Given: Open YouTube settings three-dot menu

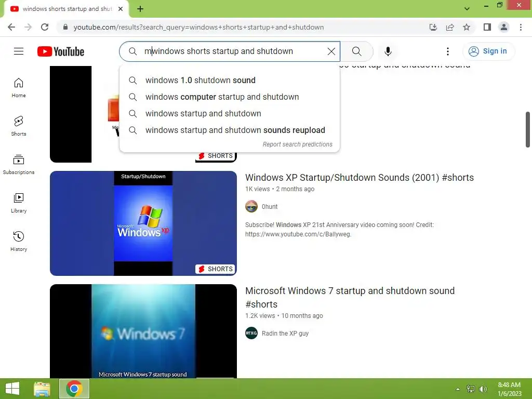Looking at the screenshot, I should pyautogui.click(x=447, y=51).
